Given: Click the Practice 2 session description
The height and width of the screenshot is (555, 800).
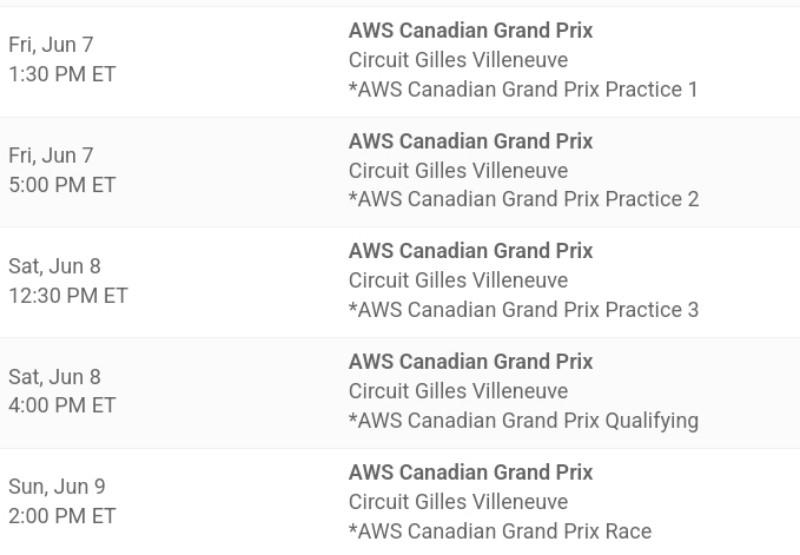Looking at the screenshot, I should coord(523,199).
